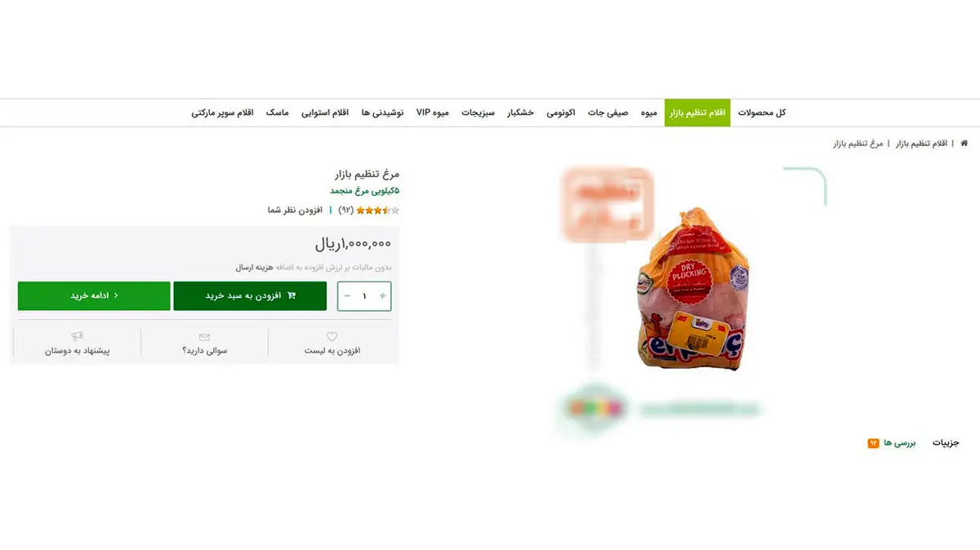Image resolution: width=980 pixels, height=550 pixels.
Task: Click the megaphone icon for پیشنهاد به دوستان
Action: point(78,336)
